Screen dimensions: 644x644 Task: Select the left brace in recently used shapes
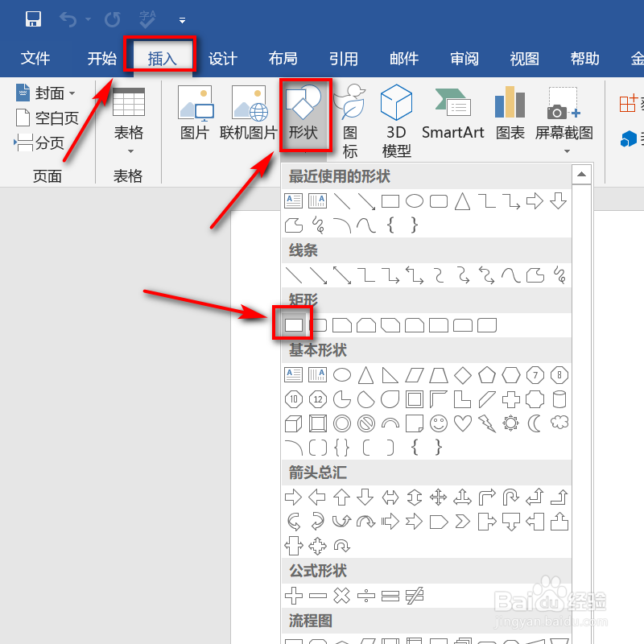390,225
